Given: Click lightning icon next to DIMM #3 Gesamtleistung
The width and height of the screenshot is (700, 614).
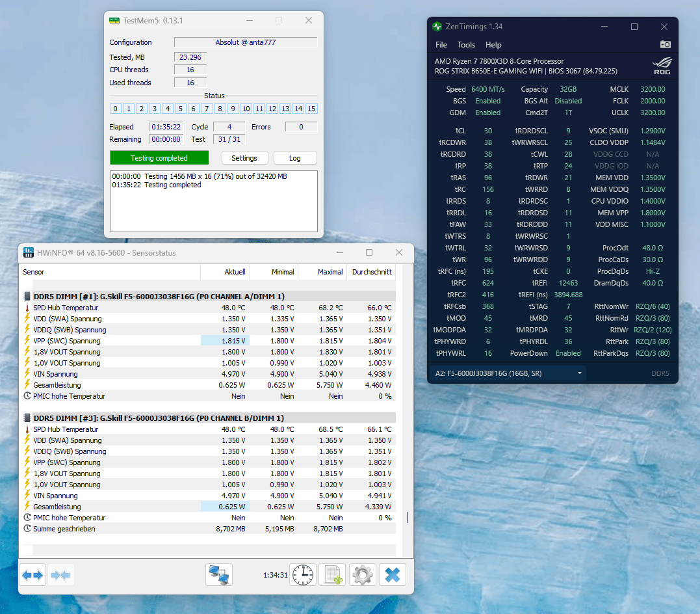Looking at the screenshot, I should pyautogui.click(x=27, y=506).
